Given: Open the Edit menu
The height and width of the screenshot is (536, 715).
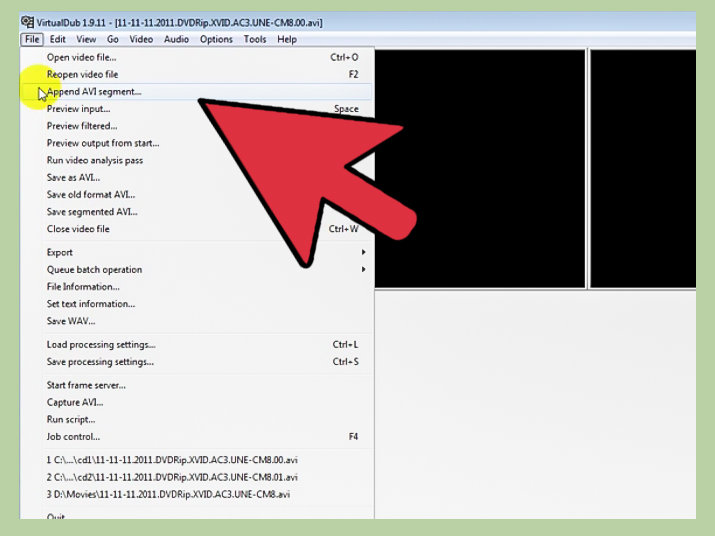Looking at the screenshot, I should click(x=58, y=40).
